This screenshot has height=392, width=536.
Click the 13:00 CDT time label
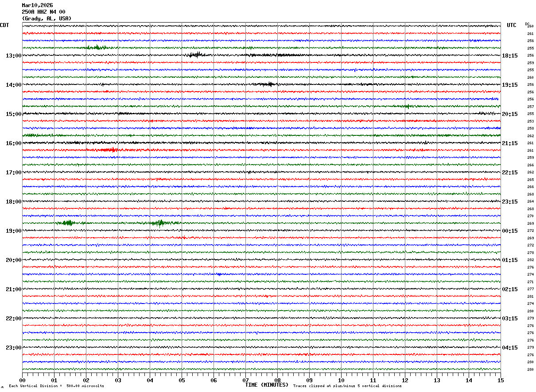click(13, 56)
